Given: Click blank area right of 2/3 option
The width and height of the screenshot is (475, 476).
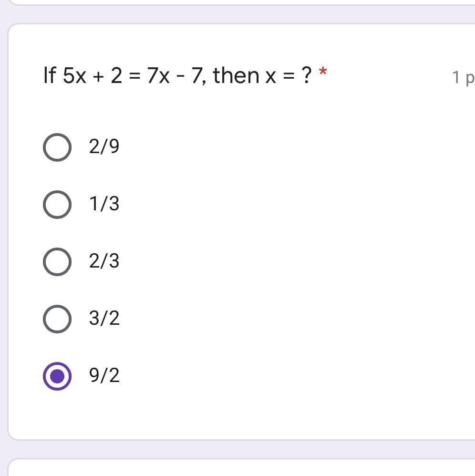Looking at the screenshot, I should [286, 261].
